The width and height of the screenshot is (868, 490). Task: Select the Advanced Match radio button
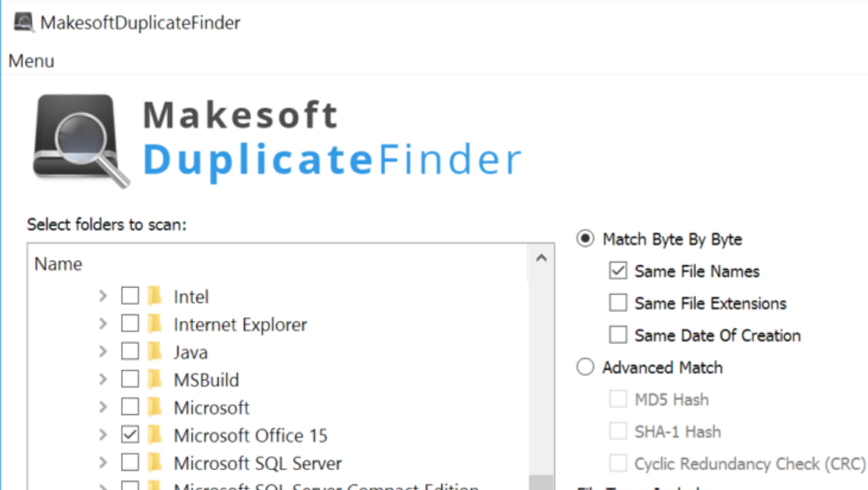(x=584, y=367)
